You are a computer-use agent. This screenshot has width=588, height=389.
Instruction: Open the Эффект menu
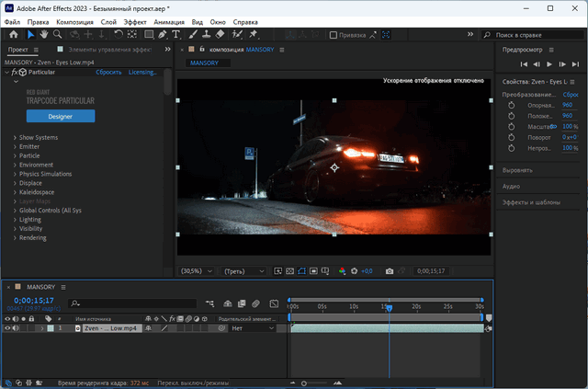click(x=135, y=20)
